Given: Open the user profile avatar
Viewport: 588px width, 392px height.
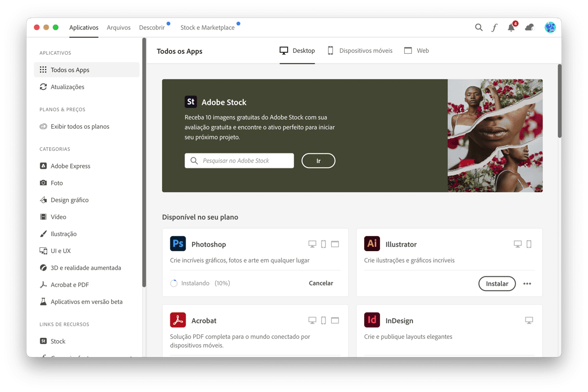Looking at the screenshot, I should click(550, 28).
